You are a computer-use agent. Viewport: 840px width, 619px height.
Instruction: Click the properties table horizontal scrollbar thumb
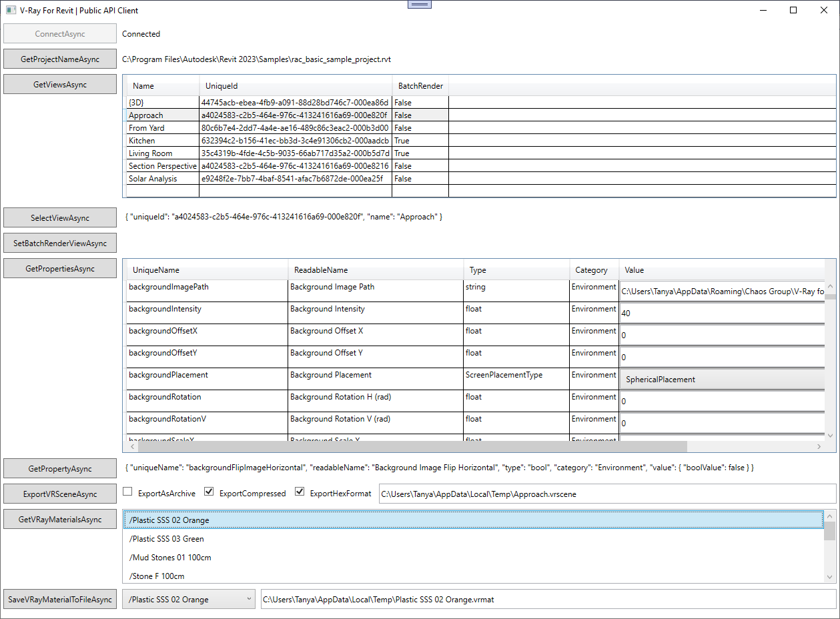tap(412, 446)
